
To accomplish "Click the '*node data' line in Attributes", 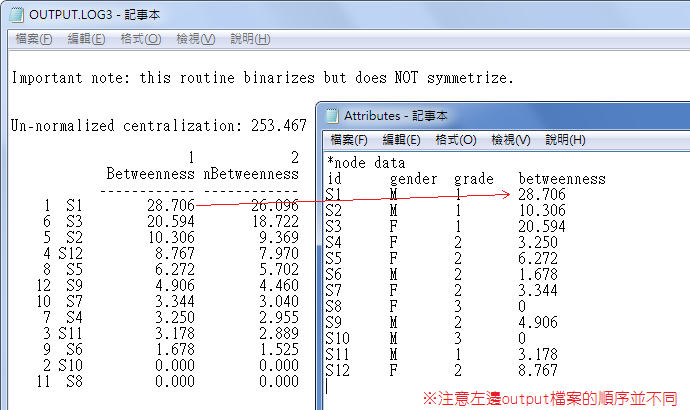I will tap(366, 163).
